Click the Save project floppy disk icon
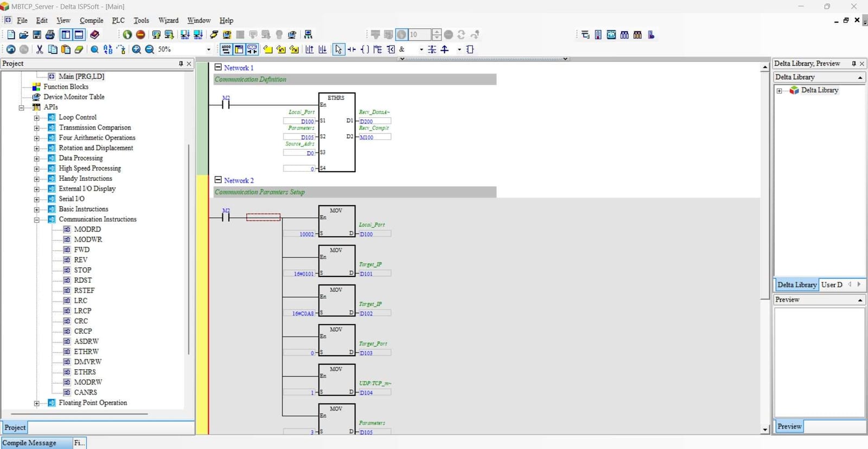 tap(37, 35)
